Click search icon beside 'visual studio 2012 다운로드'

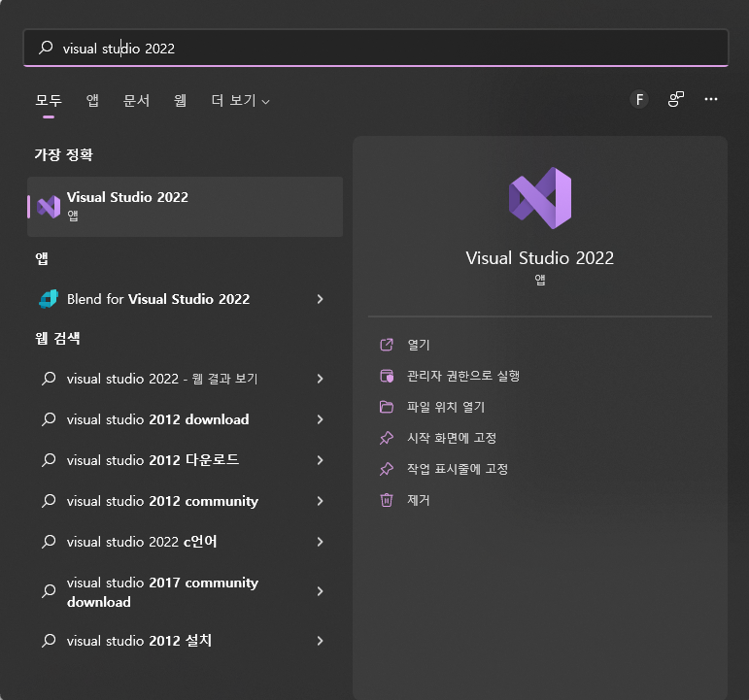pyautogui.click(x=49, y=460)
